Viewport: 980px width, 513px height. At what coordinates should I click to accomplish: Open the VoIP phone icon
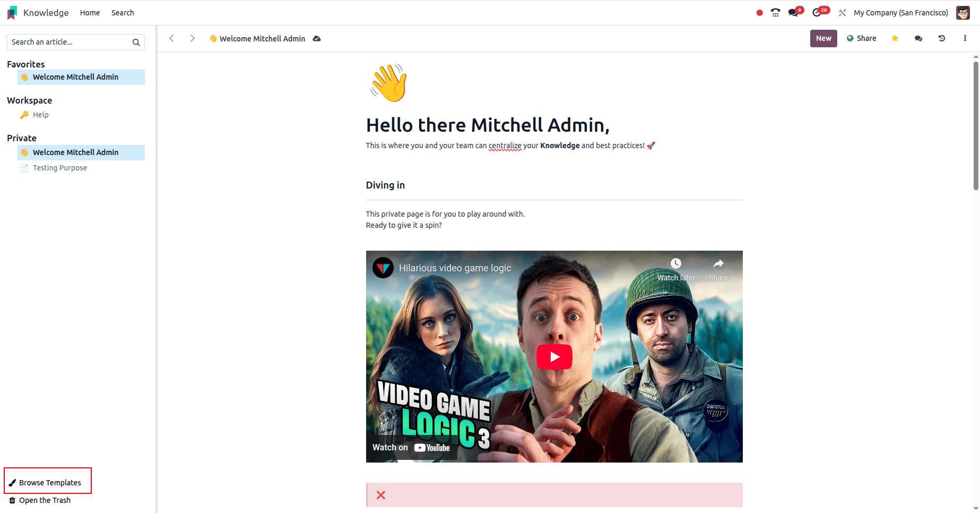[776, 13]
